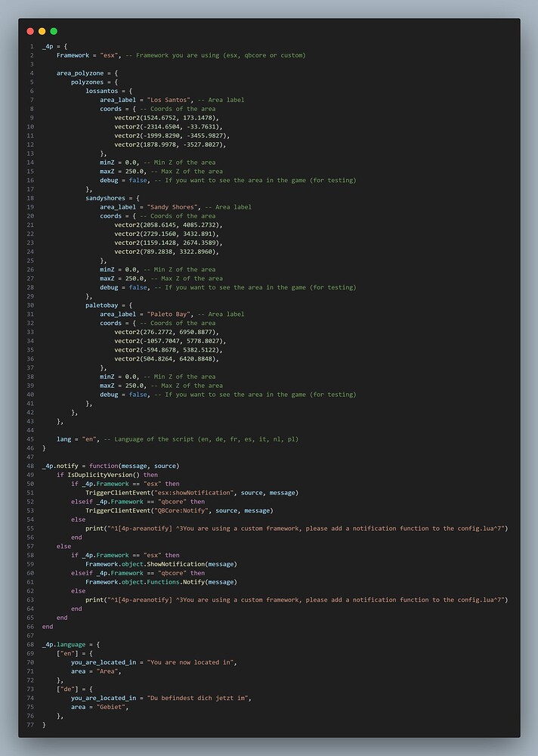Click the sandyshores zone key
538x756 pixels.
pos(106,198)
